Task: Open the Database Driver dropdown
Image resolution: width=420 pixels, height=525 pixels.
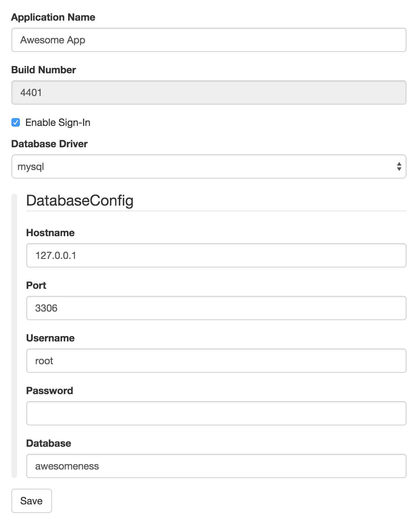Action: [209, 166]
